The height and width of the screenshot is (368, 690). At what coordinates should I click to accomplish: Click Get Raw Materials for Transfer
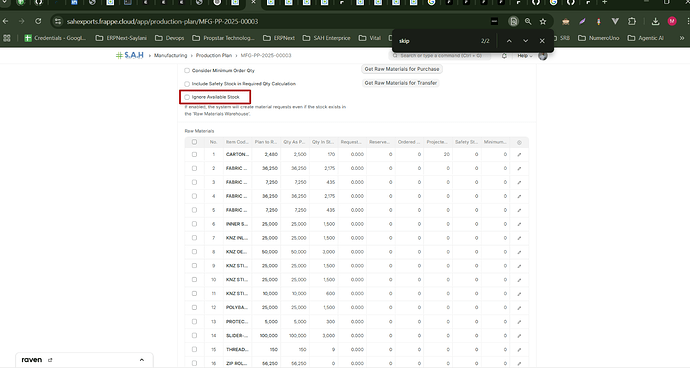coord(400,83)
